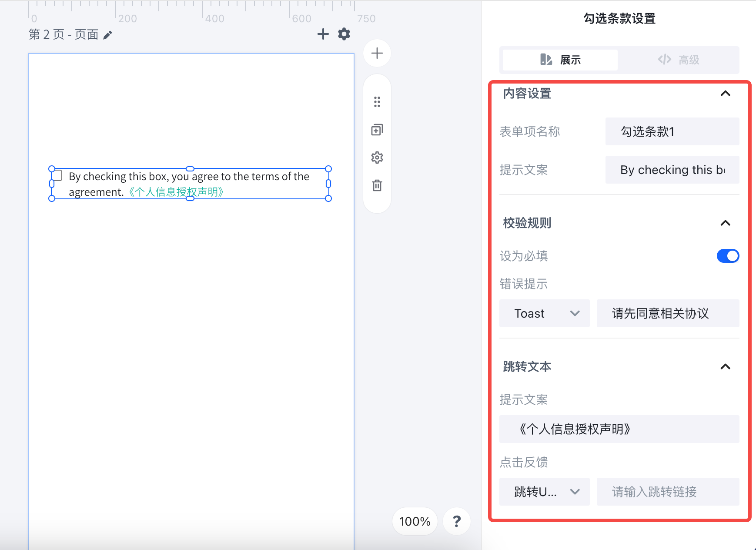Click the duplicate component icon
Image resolution: width=756 pixels, height=550 pixels.
[377, 130]
